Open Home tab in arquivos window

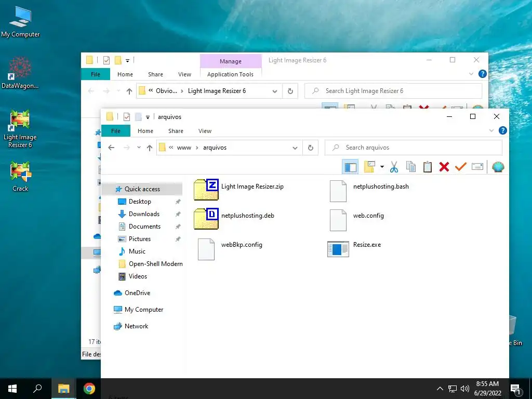(145, 131)
